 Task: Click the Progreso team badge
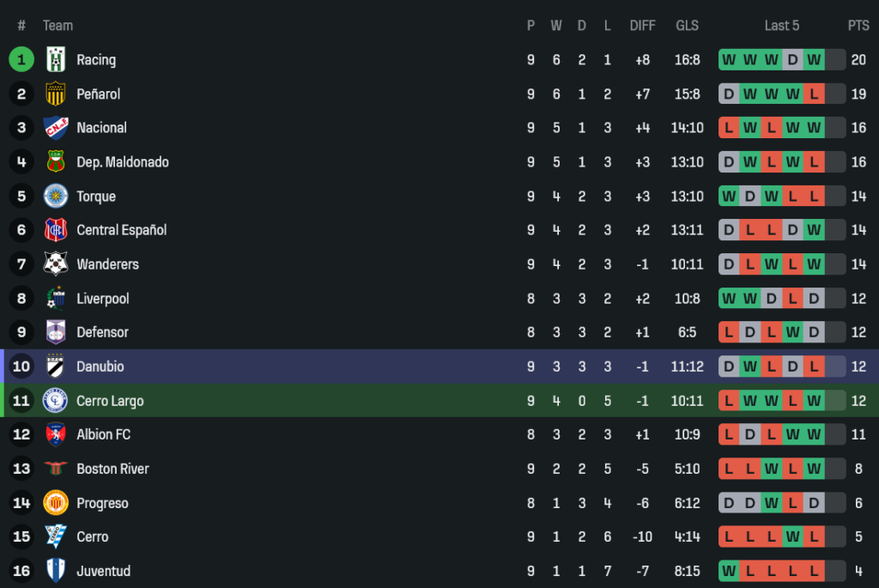pos(56,503)
